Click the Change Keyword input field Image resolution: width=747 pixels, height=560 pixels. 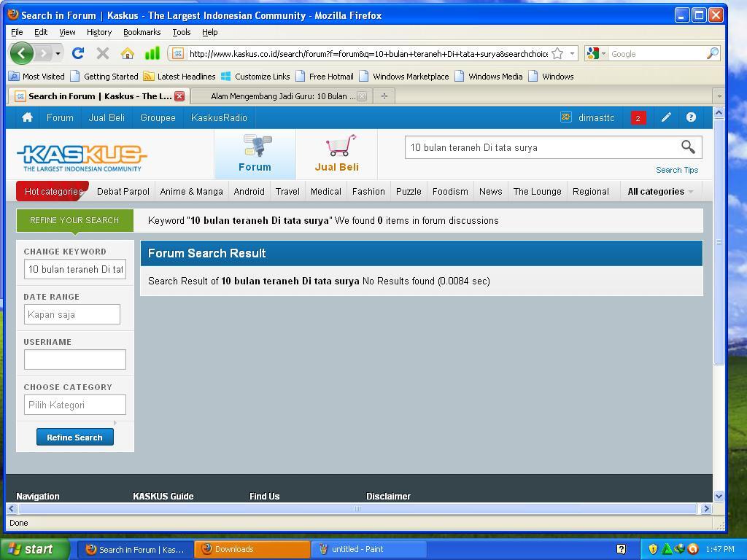pyautogui.click(x=75, y=269)
